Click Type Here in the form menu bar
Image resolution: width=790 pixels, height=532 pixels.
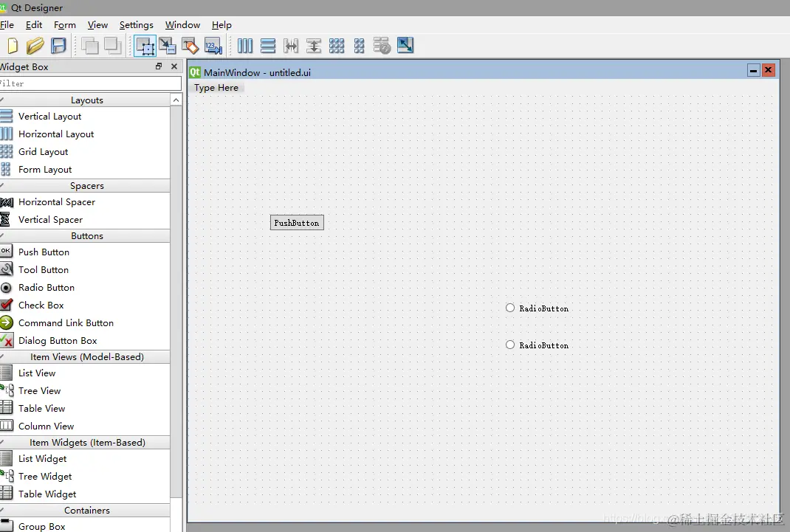[216, 88]
